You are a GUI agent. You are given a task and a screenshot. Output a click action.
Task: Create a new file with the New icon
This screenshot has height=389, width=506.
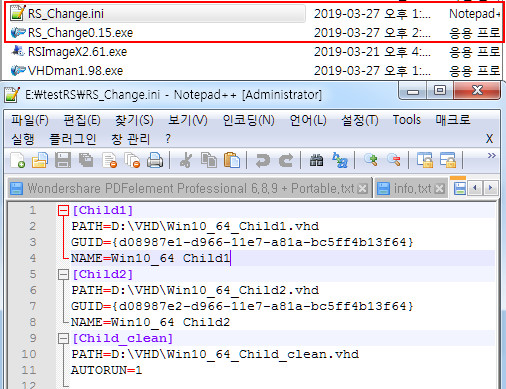[18, 160]
